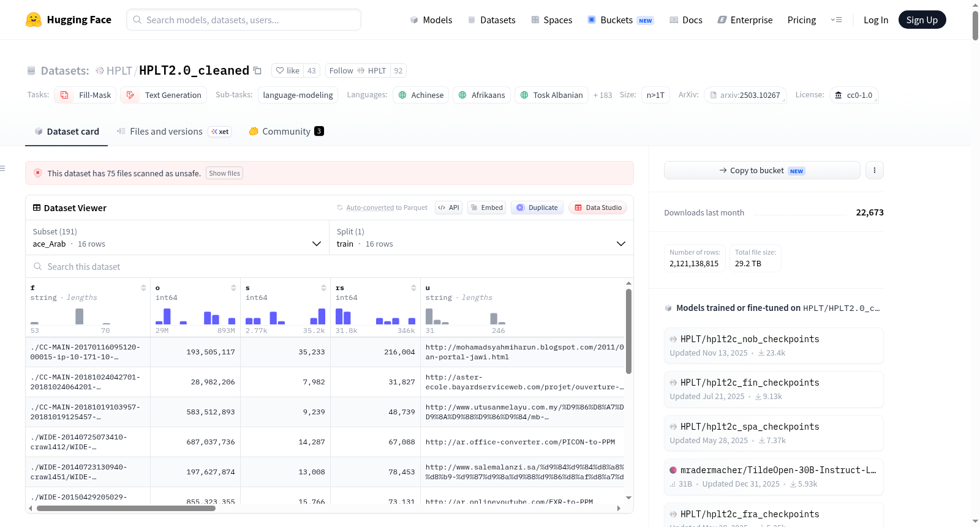Like the dataset via the heart button
Viewport: 980px width, 527px height.
(x=287, y=71)
